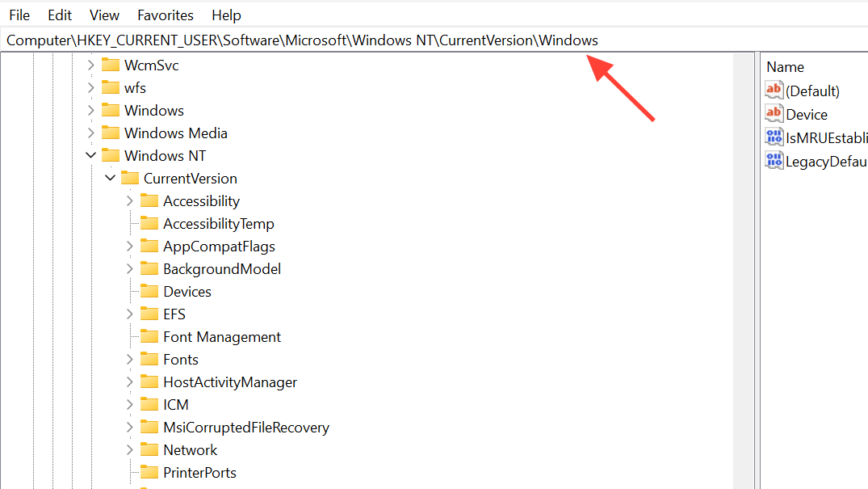868x489 pixels.
Task: Expand the Windows key chevron
Action: click(90, 111)
